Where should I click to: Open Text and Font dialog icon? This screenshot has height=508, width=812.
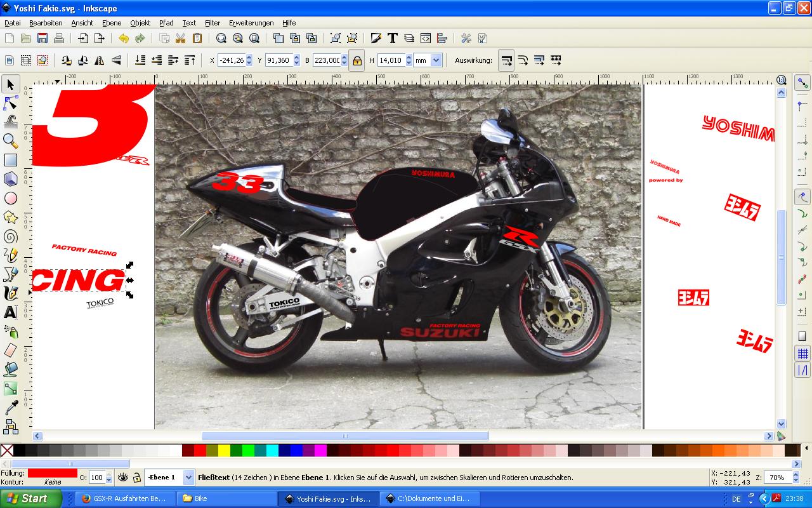pyautogui.click(x=393, y=38)
